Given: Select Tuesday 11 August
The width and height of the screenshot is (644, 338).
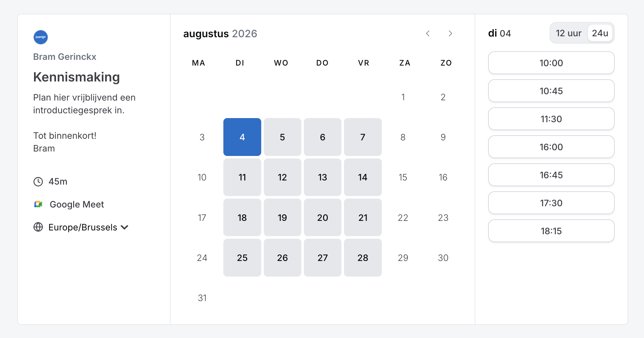Looking at the screenshot, I should (242, 177).
